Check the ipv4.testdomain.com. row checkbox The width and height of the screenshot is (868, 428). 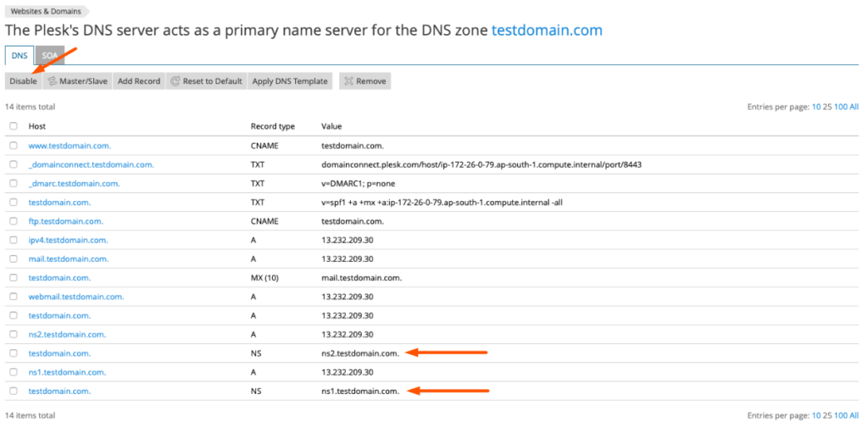[14, 240]
